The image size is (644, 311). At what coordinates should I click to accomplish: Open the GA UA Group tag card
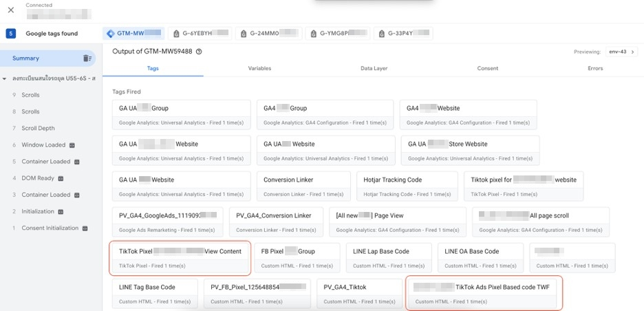182,115
